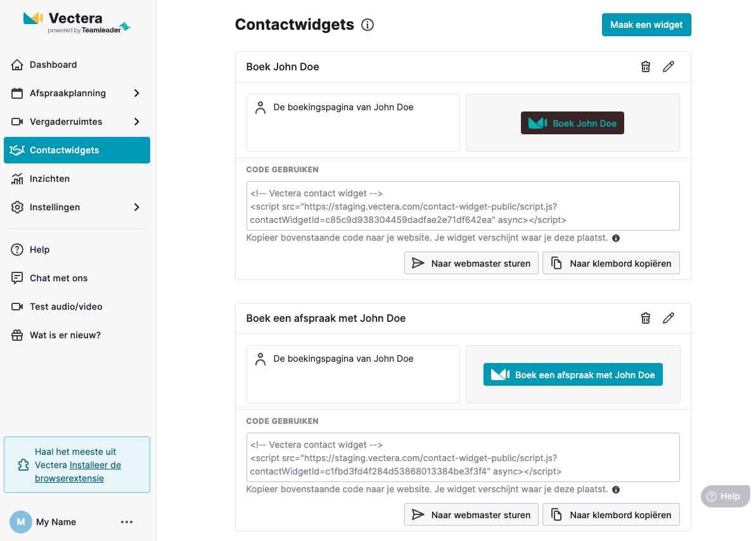Click the M avatar for My Name
Screen dimensions: 756x541
coord(21,522)
